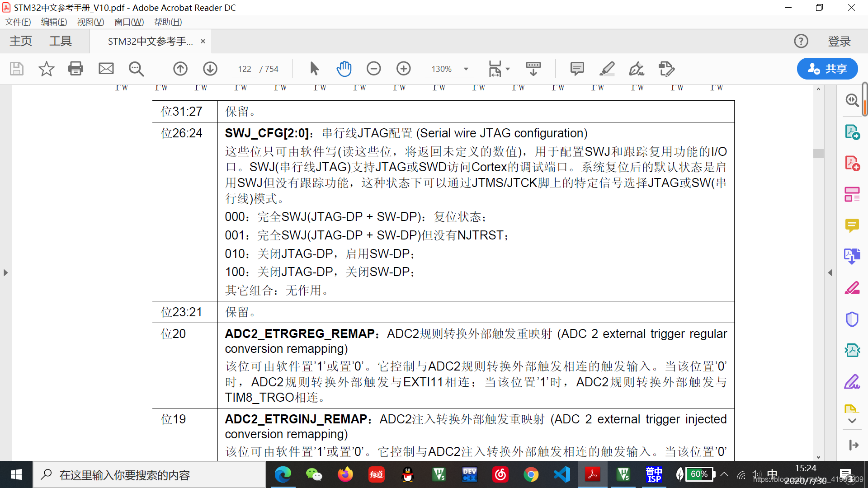
Task: Click the scroll down arrow of document
Action: (818, 457)
